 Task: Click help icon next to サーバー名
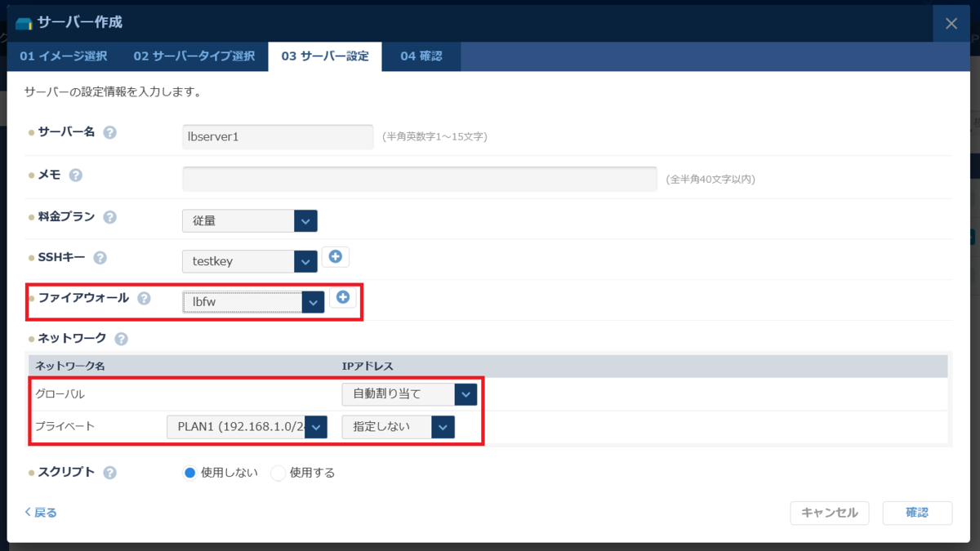click(x=109, y=132)
